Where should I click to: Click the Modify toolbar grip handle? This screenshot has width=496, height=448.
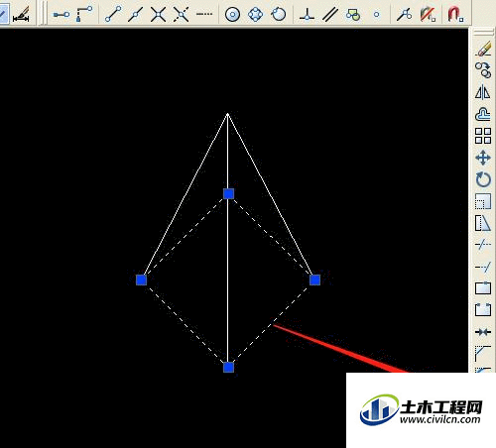[x=483, y=32]
